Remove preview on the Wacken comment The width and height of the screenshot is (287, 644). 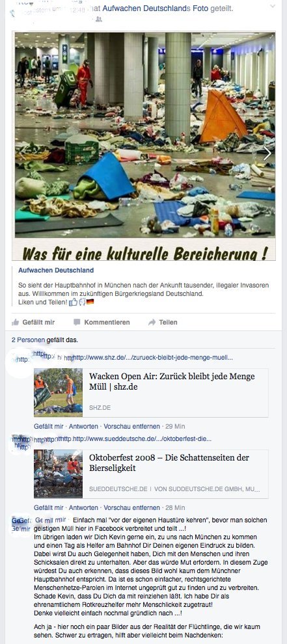(x=131, y=426)
